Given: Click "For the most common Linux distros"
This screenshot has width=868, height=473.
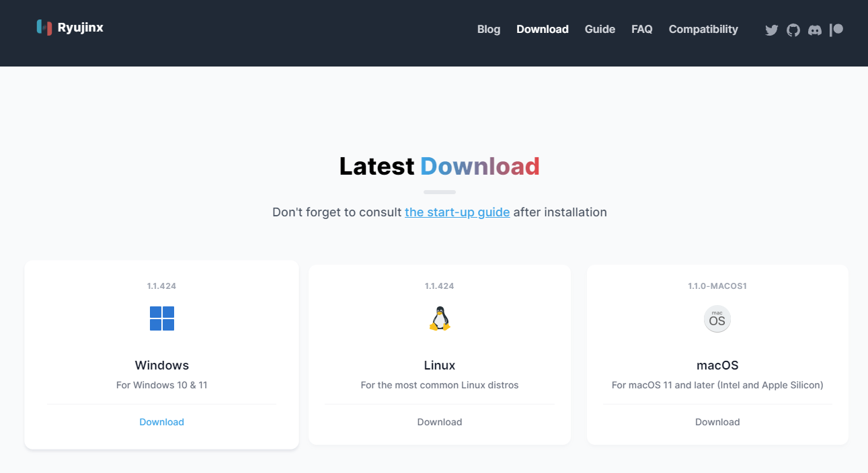Looking at the screenshot, I should click(x=440, y=385).
